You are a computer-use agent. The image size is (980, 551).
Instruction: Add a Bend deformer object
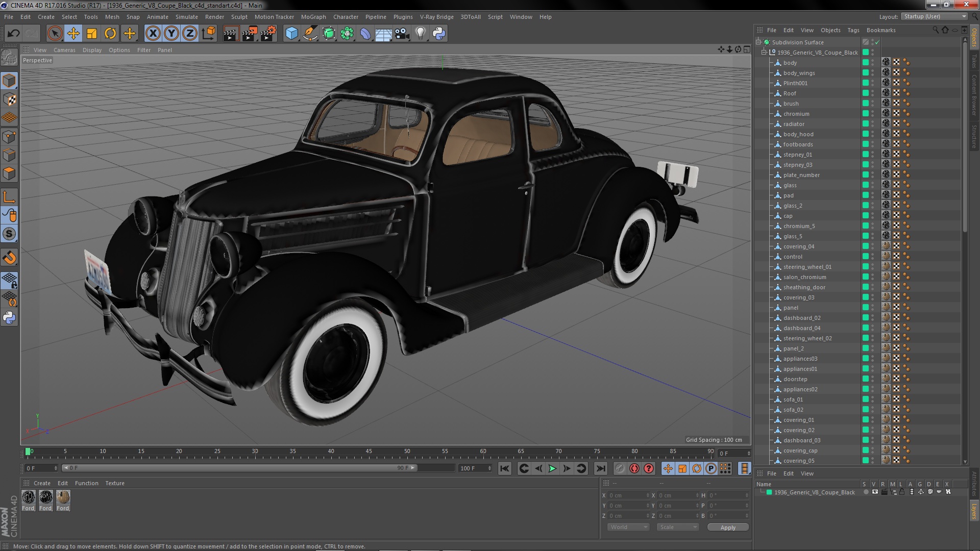(x=365, y=34)
